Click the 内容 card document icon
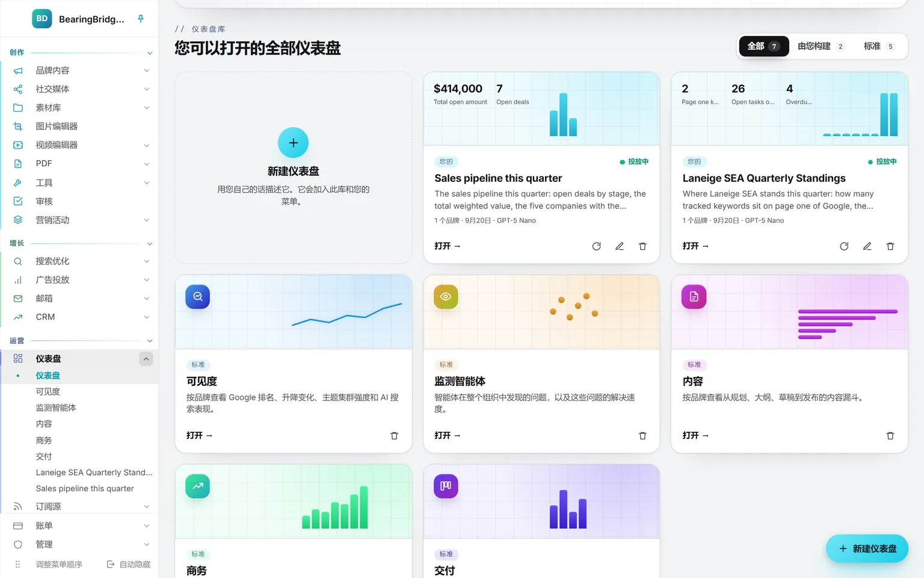Screen dimensions: 924x578 [x=694, y=297]
